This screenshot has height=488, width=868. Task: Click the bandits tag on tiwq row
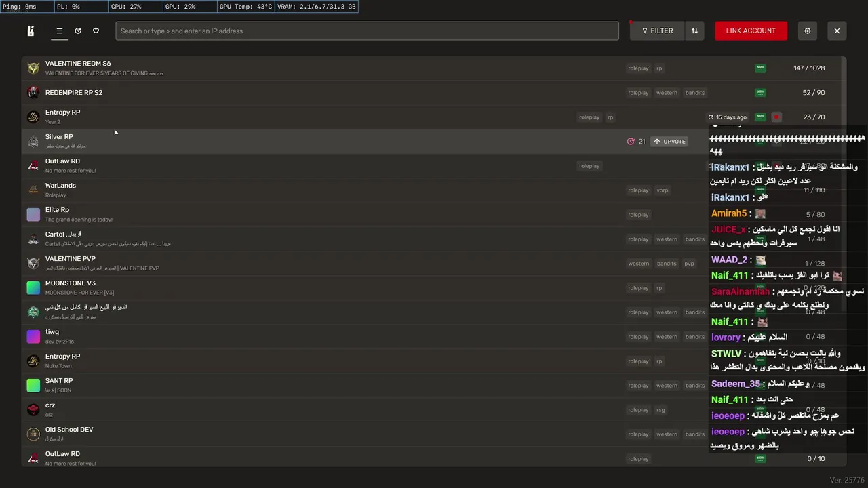point(695,337)
